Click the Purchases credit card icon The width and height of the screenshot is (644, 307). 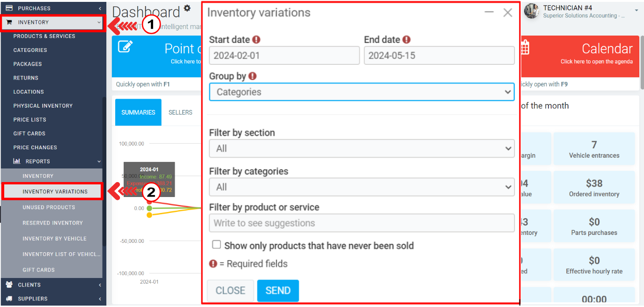[x=9, y=8]
